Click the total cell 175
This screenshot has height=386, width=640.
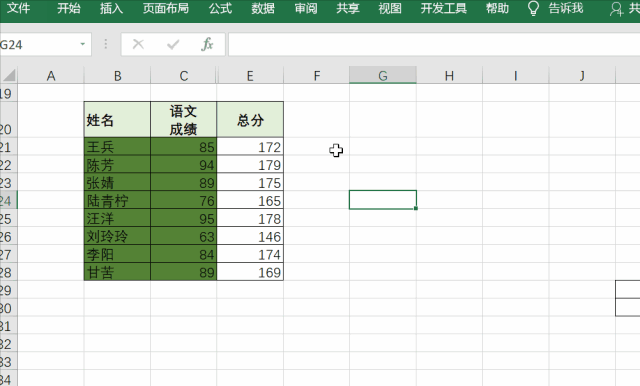click(x=250, y=182)
